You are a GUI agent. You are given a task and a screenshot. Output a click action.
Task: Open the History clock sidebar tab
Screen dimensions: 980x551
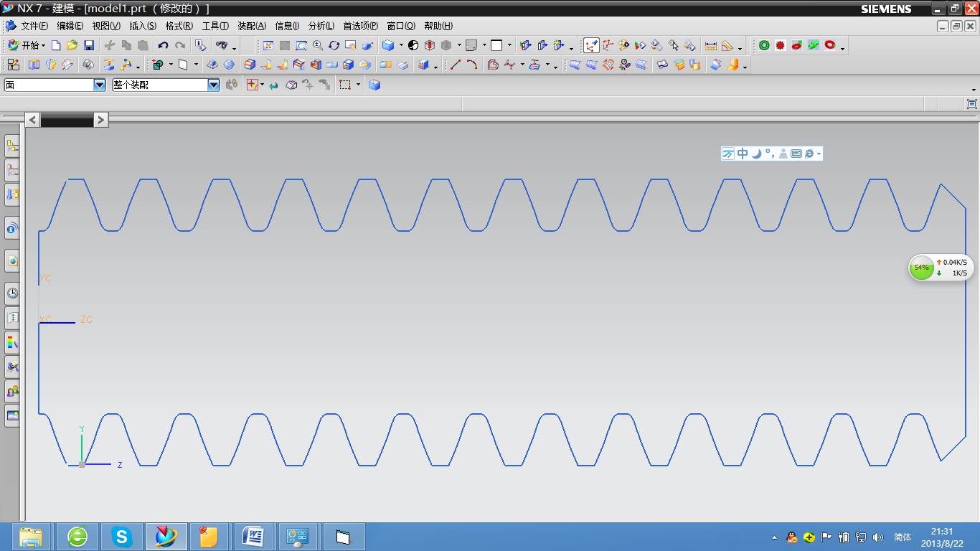pos(12,293)
